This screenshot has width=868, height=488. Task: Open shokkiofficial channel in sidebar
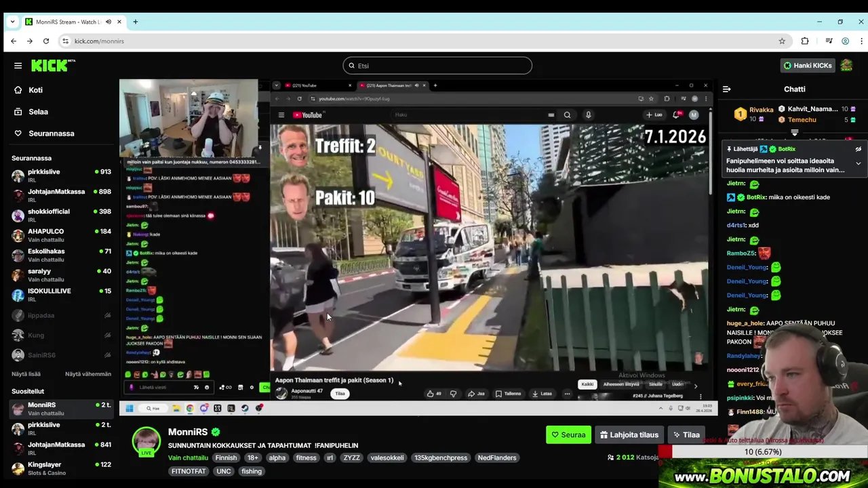61,215
